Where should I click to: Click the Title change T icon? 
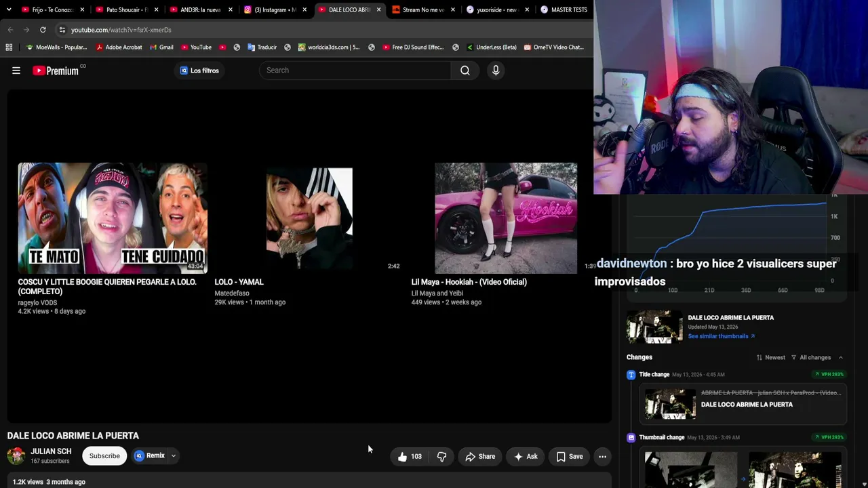pyautogui.click(x=631, y=375)
